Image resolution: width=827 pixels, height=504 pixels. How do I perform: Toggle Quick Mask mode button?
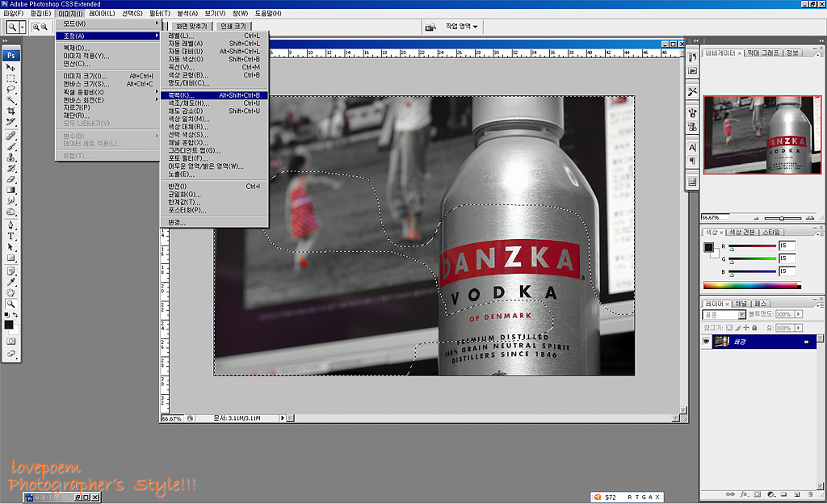(x=10, y=341)
